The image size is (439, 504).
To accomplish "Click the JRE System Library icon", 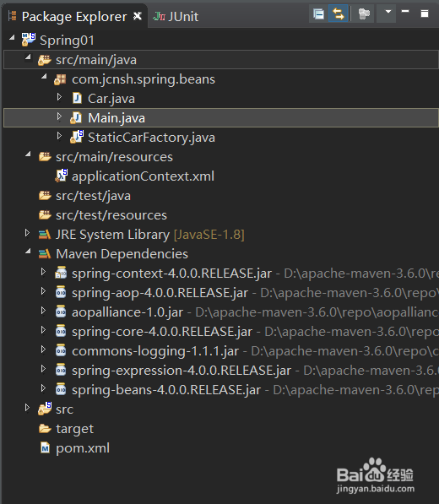I will click(x=45, y=235).
